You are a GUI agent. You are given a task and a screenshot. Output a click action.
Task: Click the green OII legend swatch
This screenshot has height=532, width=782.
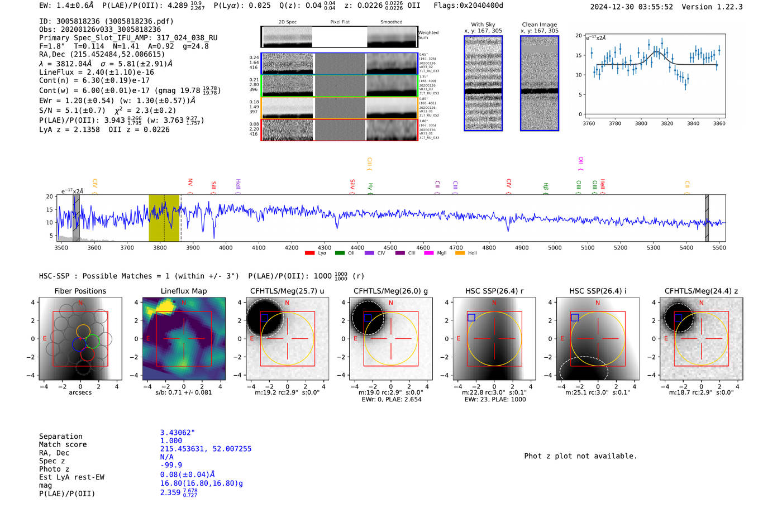tap(340, 253)
